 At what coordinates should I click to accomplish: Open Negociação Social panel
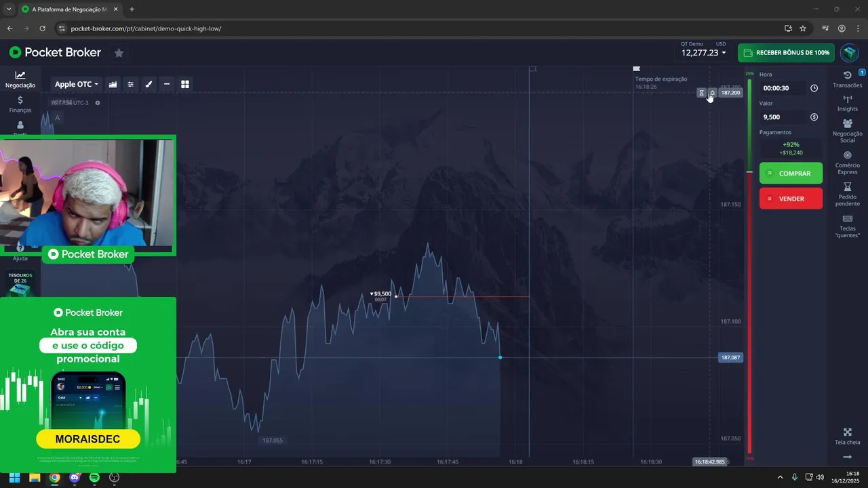point(848,131)
